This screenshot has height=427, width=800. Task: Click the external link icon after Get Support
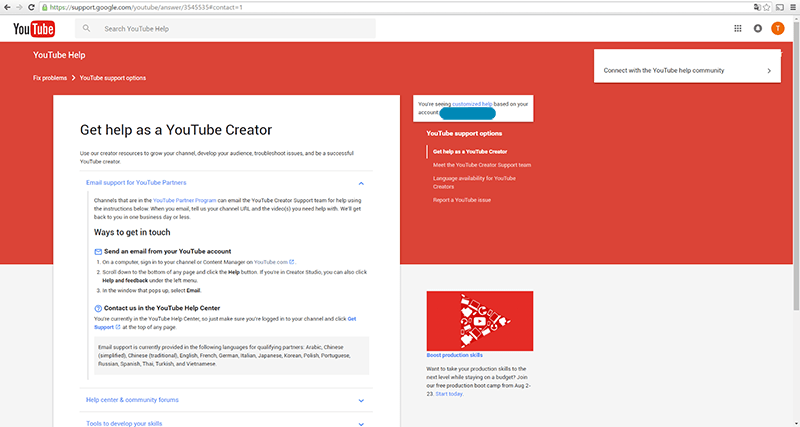pos(118,327)
